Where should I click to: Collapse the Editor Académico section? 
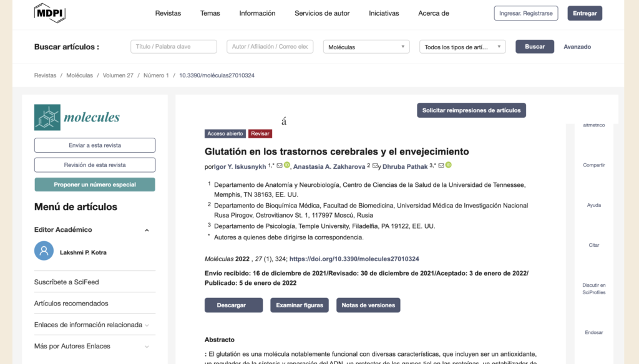pos(147,230)
